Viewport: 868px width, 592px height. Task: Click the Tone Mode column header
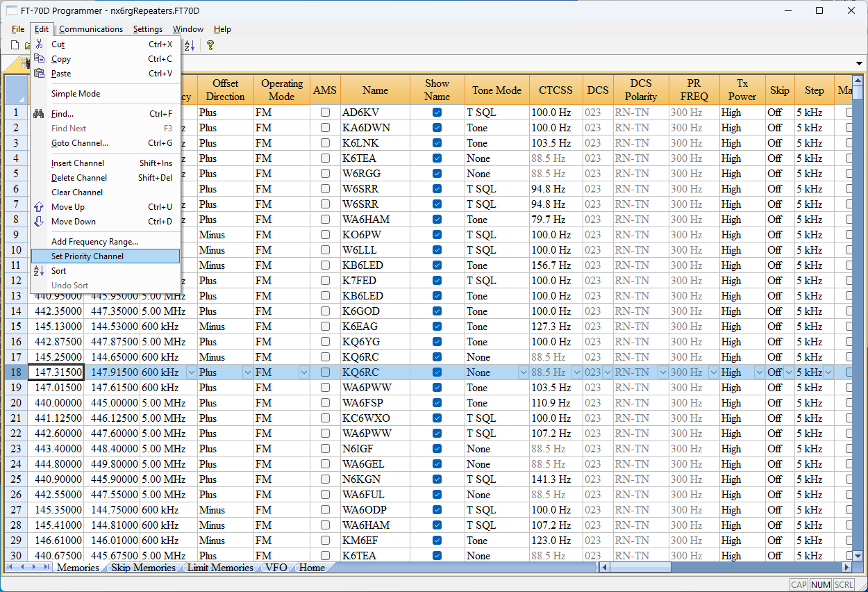click(x=497, y=90)
